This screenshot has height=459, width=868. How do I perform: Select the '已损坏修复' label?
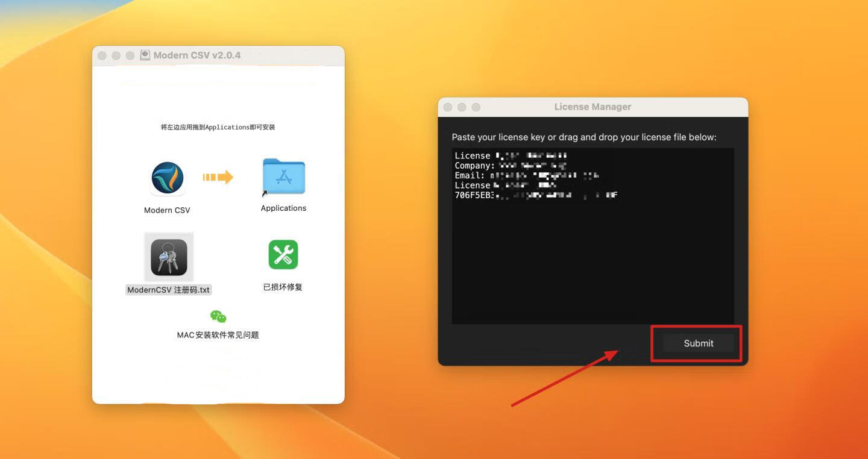(x=283, y=287)
